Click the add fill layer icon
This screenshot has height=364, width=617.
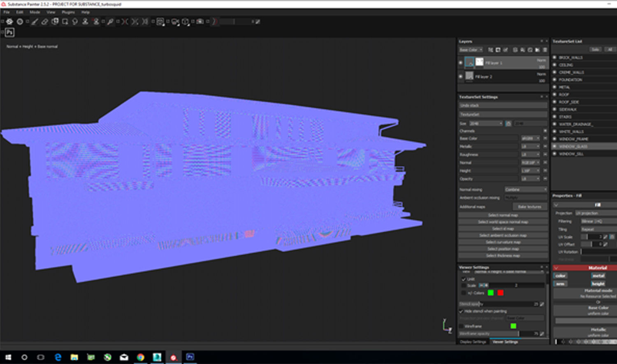click(522, 50)
